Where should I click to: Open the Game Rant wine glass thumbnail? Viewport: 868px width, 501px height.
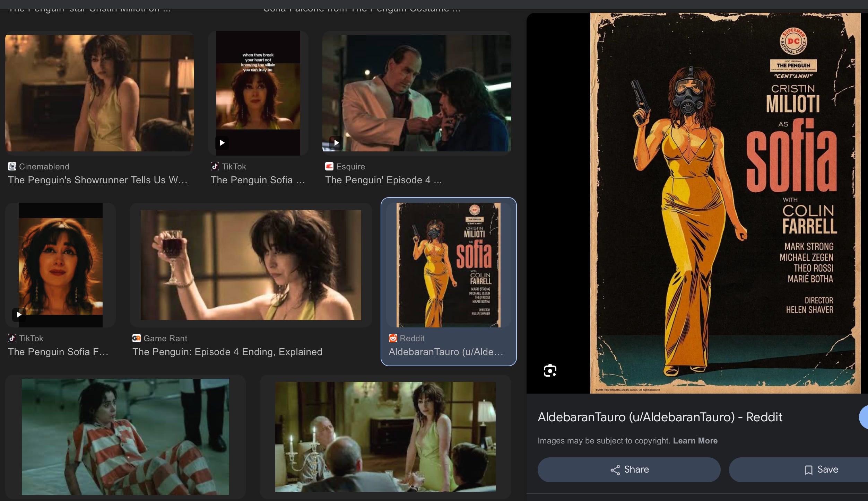coord(251,265)
